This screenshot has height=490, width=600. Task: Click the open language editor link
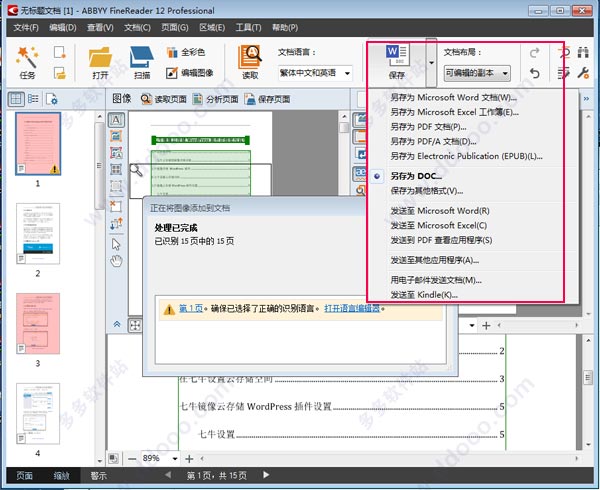[352, 308]
